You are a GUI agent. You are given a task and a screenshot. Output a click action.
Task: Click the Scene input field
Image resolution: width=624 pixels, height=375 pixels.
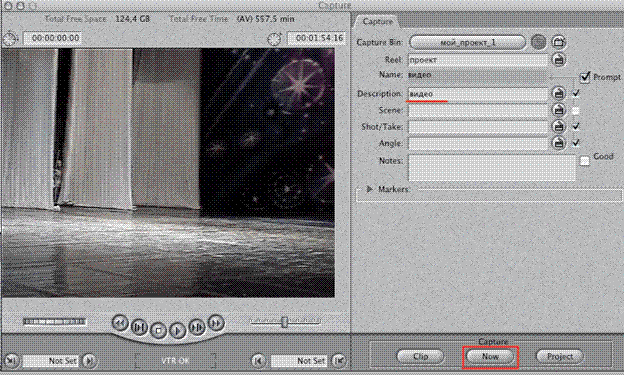(x=478, y=110)
